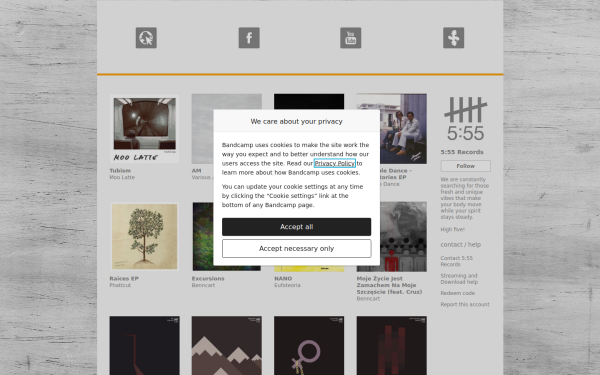Image resolution: width=600 pixels, height=375 pixels.
Task: Open the Facebook page icon
Action: pyautogui.click(x=249, y=38)
